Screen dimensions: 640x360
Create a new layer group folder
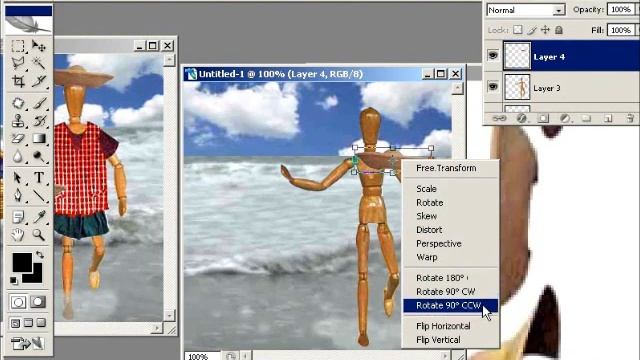click(587, 118)
